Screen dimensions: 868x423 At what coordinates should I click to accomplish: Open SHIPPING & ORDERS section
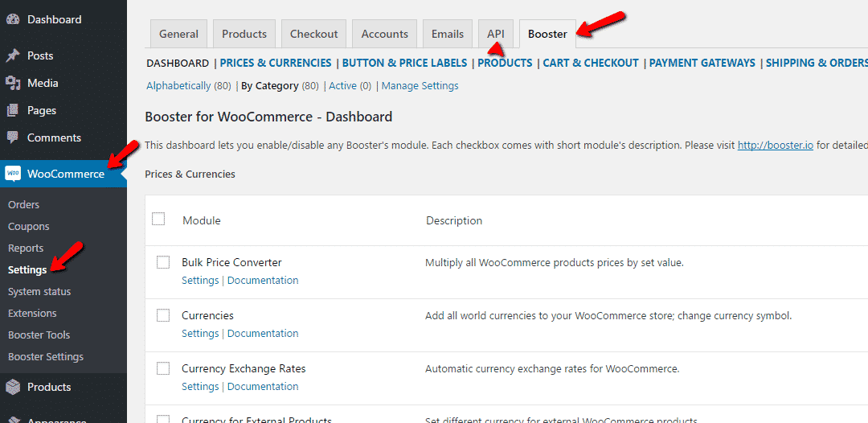click(x=817, y=63)
